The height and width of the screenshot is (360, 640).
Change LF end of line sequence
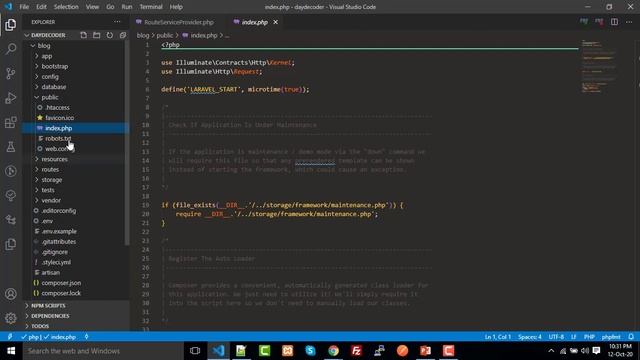point(573,337)
